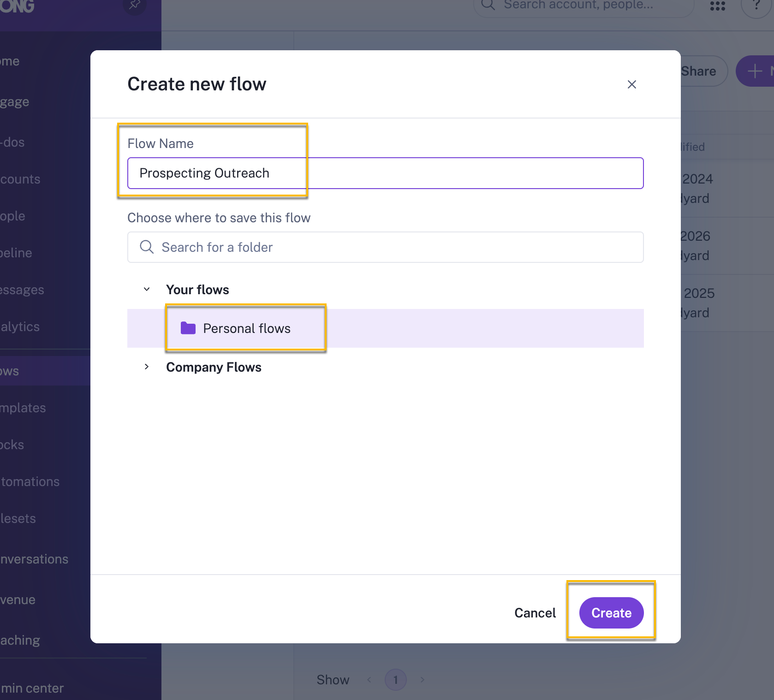Open Automations from the sidebar
Screen dimensions: 774x700
click(x=30, y=481)
